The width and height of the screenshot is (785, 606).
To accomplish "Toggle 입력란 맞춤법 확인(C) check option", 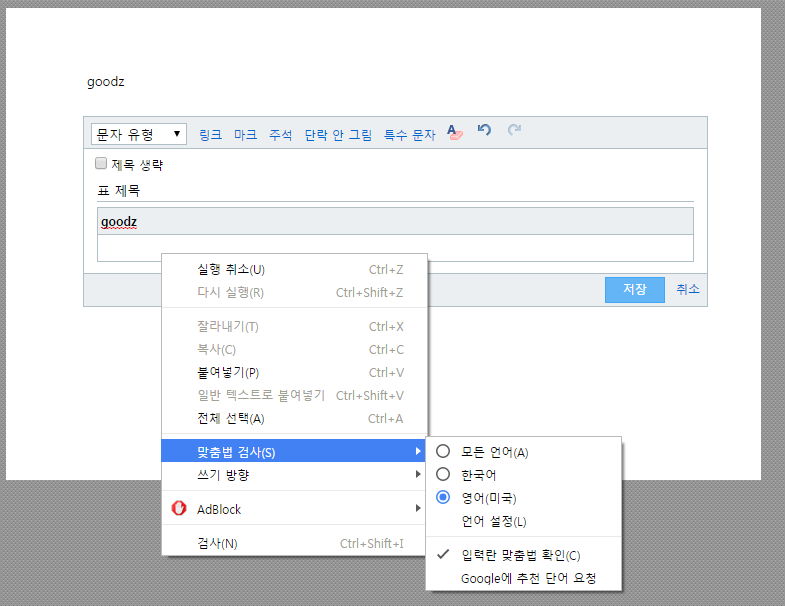I will [x=523, y=555].
